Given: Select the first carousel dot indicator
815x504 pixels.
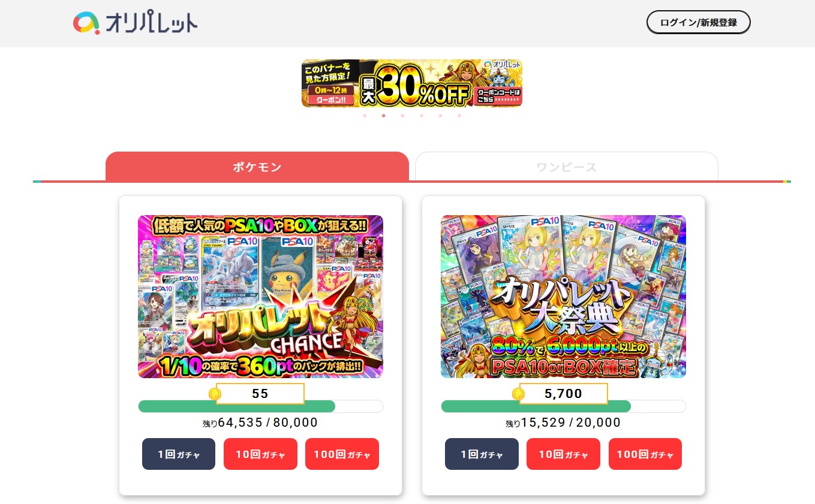Looking at the screenshot, I should point(365,116).
